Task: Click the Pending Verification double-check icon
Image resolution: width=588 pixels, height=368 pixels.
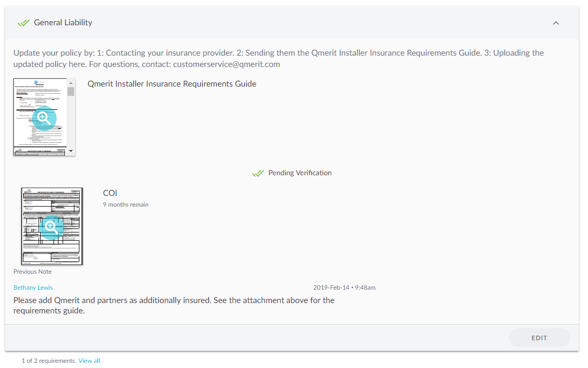Action: (258, 173)
